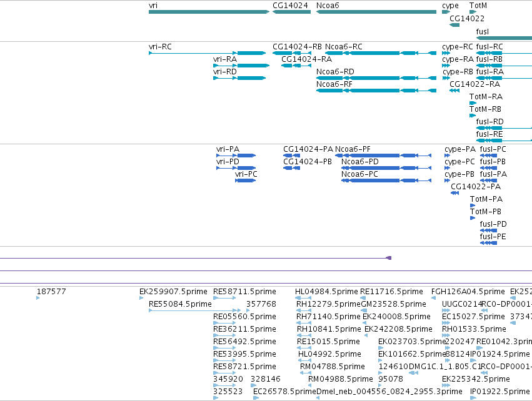Click the CG14024-RB transcript label
Viewport: 532px width, 401px height.
pos(297,47)
